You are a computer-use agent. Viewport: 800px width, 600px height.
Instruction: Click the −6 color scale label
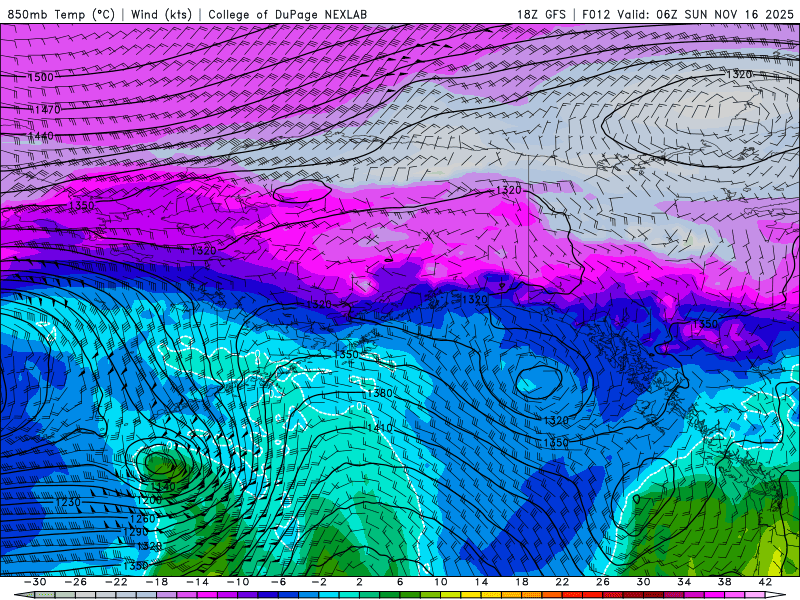278,582
